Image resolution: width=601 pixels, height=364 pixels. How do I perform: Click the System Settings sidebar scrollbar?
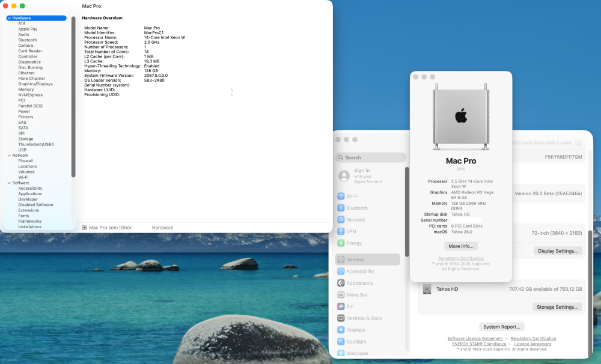tap(407, 211)
